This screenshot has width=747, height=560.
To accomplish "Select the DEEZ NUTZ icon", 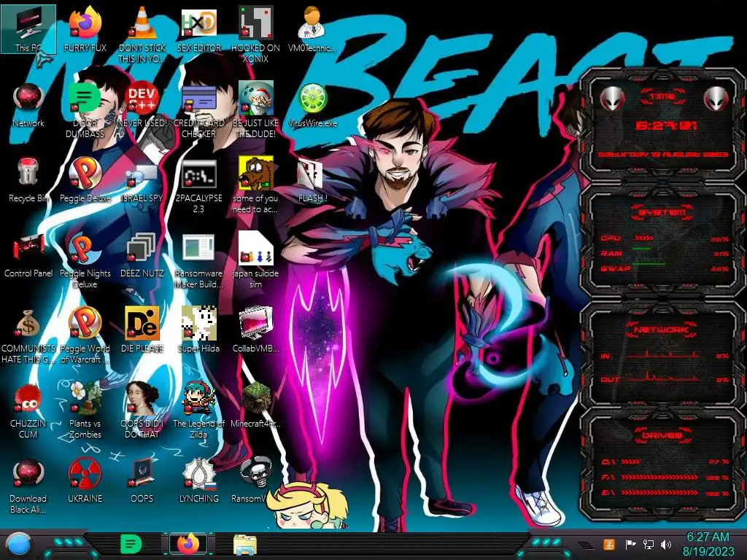I will [142, 255].
